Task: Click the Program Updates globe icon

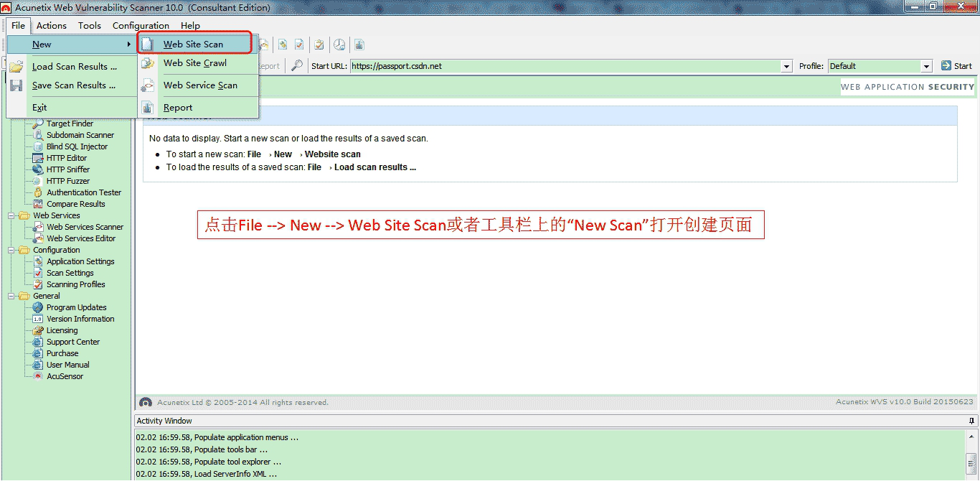Action: tap(37, 307)
